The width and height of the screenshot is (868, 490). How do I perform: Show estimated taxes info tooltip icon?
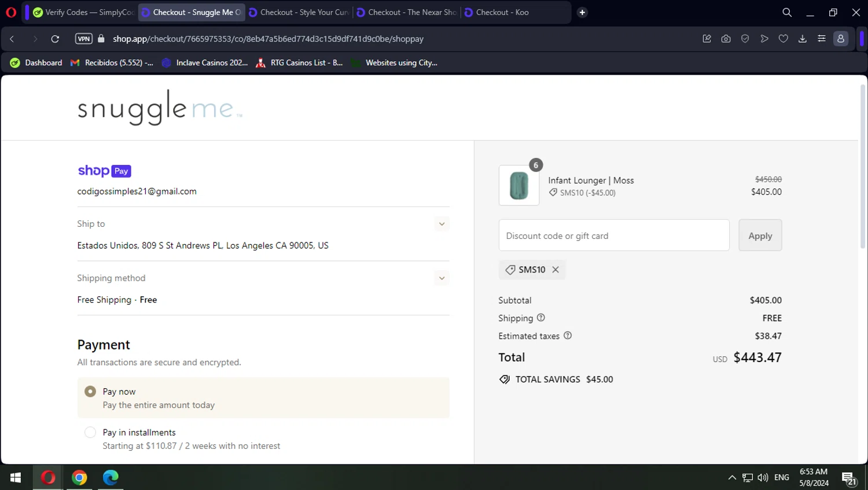(568, 336)
